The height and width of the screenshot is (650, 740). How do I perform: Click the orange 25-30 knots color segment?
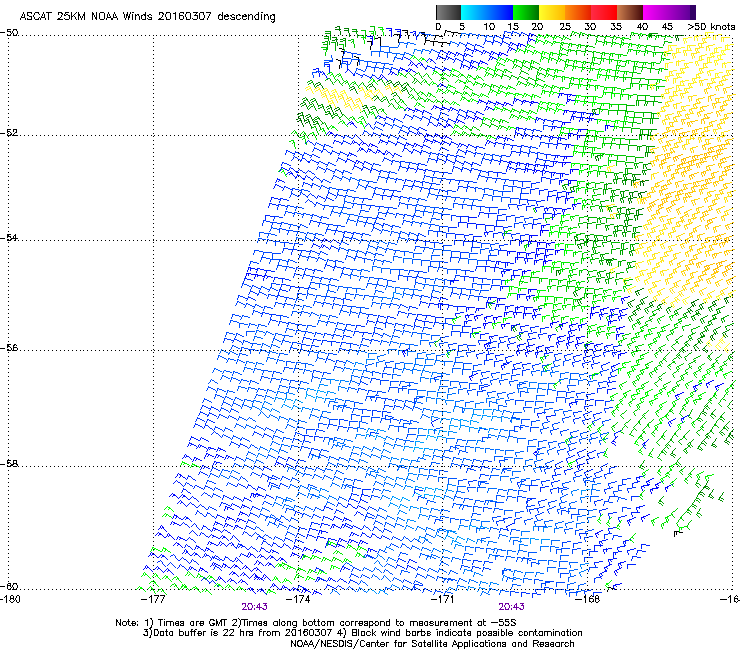(x=578, y=12)
